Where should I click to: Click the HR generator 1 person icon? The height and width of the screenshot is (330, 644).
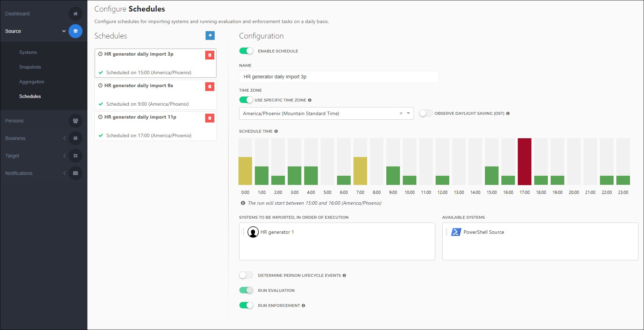coord(253,232)
